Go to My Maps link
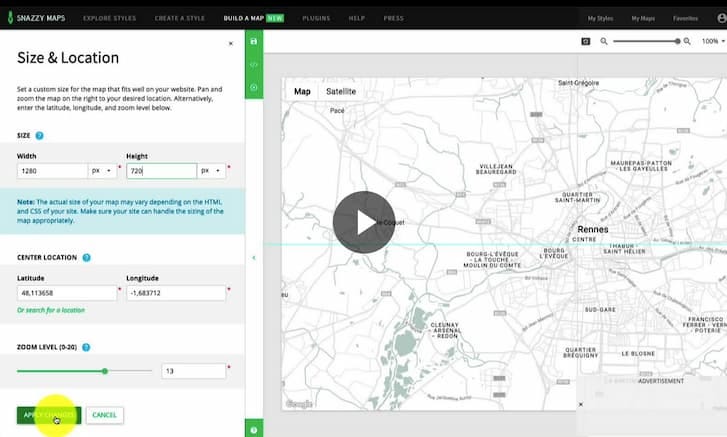The image size is (727, 437). click(643, 18)
